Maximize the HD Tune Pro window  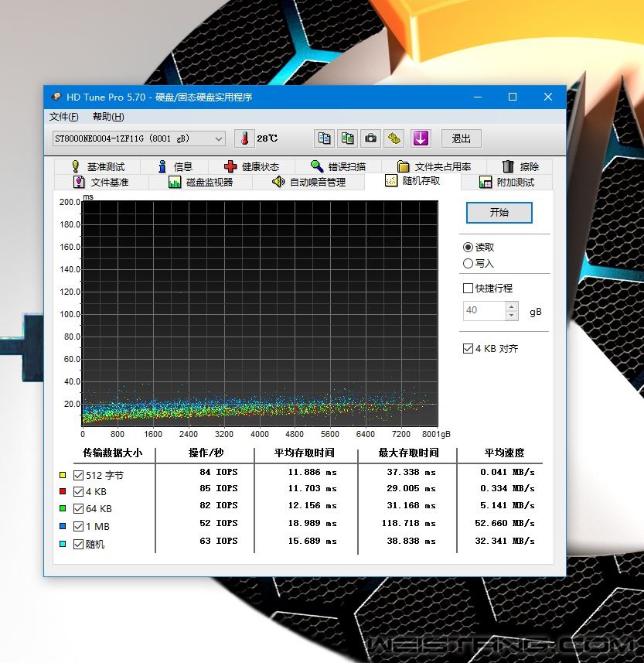(513, 97)
